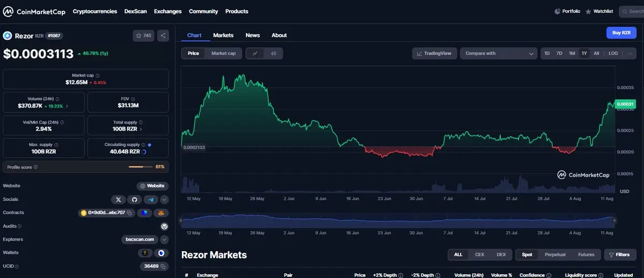Viewport: 644px width, 278px height.
Task: Open the CoinMarketCap logo home link
Action: tap(35, 11)
